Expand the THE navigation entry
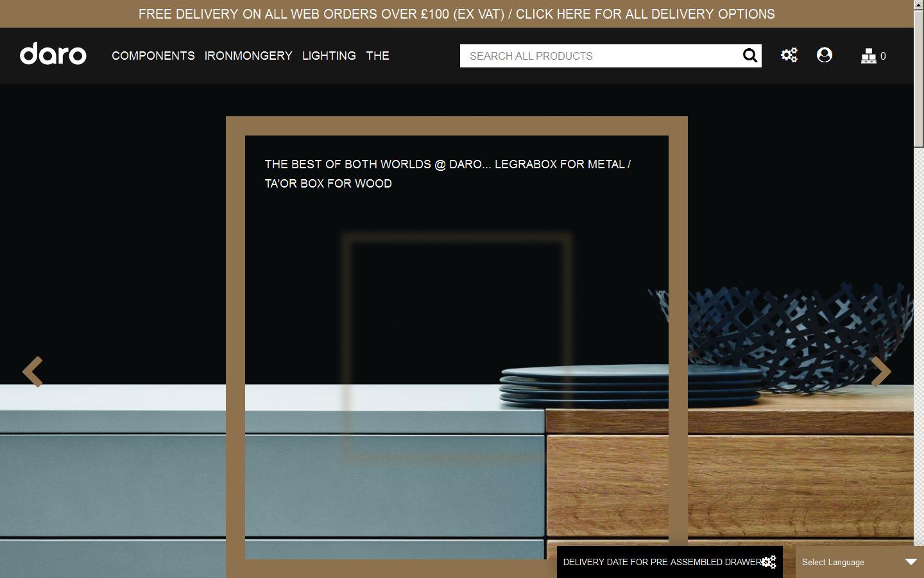 click(377, 56)
